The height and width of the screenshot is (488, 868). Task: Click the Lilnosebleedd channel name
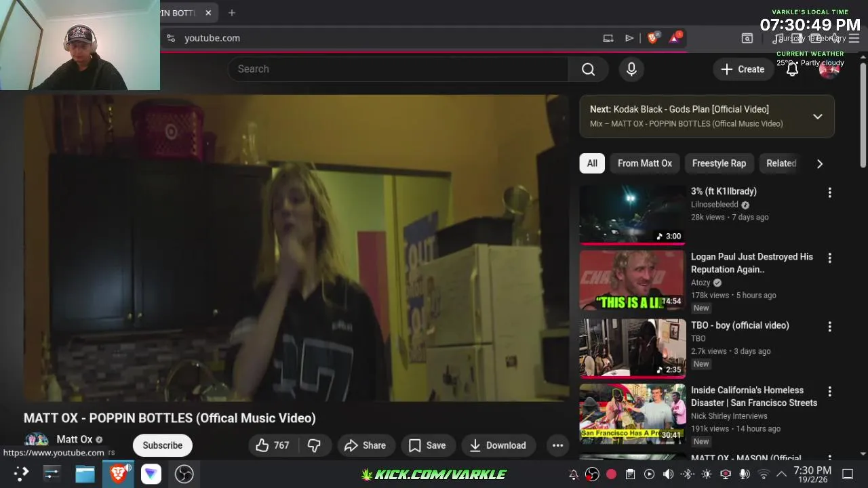click(x=715, y=205)
